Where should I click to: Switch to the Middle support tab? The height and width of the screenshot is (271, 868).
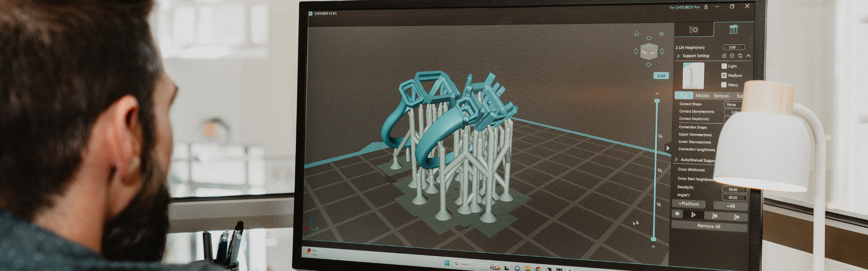tap(702, 96)
